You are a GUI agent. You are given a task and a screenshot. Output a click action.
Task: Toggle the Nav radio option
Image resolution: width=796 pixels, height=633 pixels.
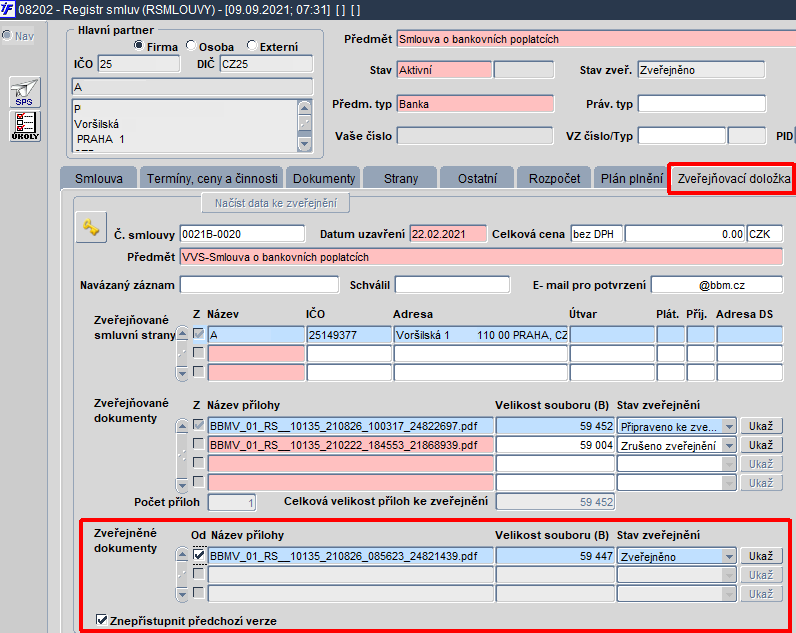(x=7, y=36)
